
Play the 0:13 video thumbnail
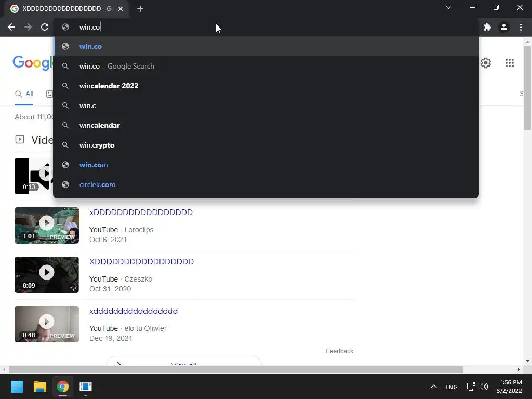coord(34,176)
